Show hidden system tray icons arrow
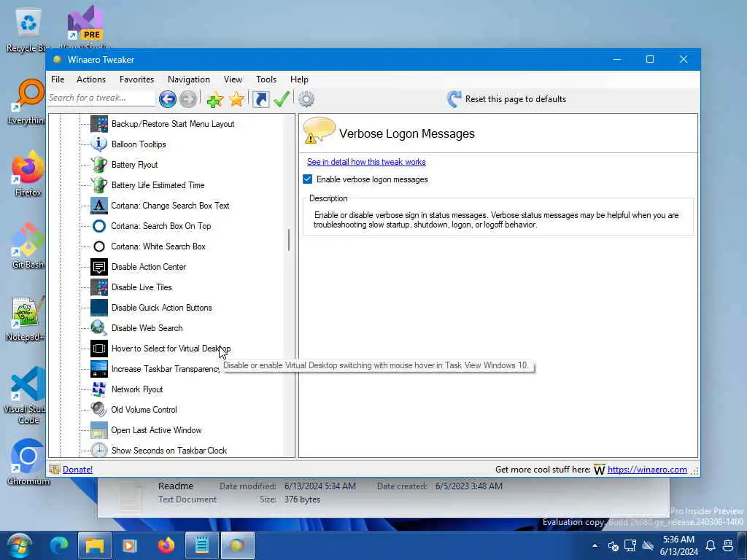Screen dimensions: 747x560 595,545
